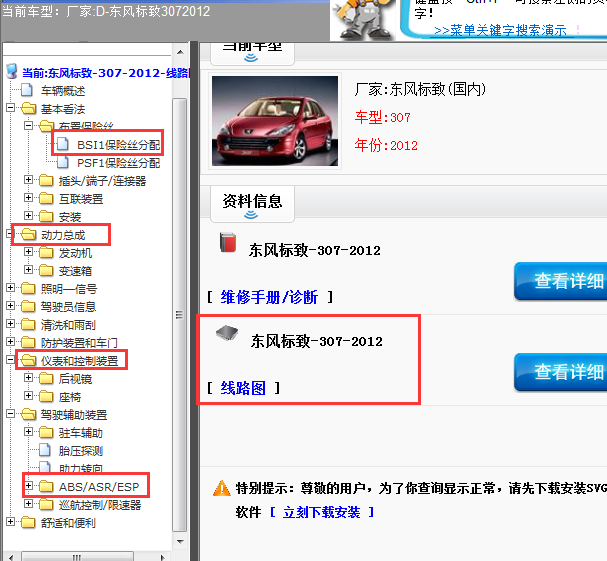This screenshot has height=561, width=607.
Task: Switch to the 当前车型 tab
Action: [x=252, y=53]
